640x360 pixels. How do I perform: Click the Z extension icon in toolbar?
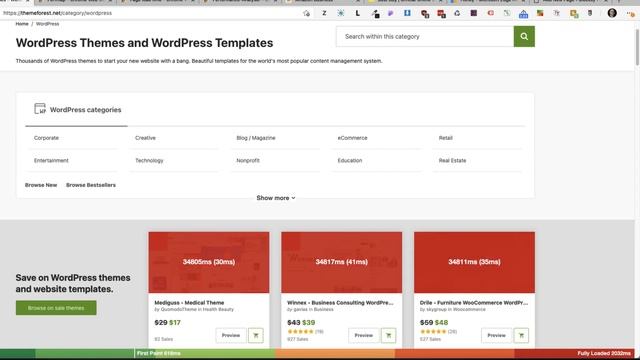coord(324,13)
